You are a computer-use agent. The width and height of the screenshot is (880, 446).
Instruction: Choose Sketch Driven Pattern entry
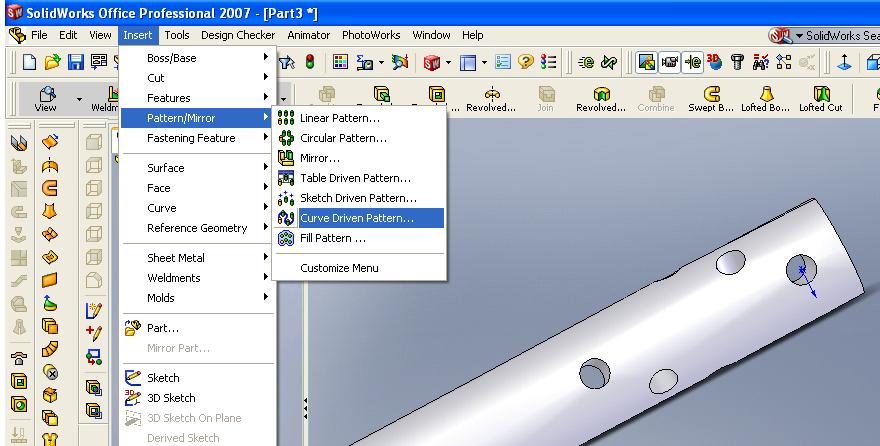tap(359, 198)
